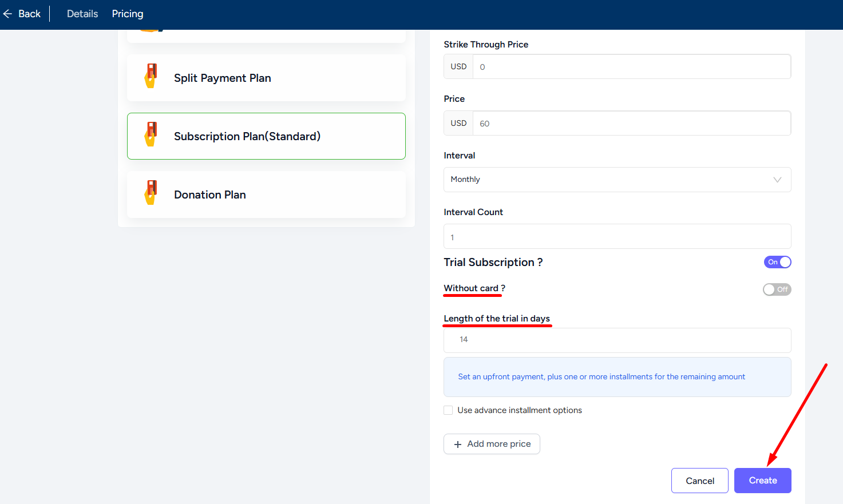The width and height of the screenshot is (843, 504).
Task: Choose the Donation Plan card
Action: click(266, 195)
